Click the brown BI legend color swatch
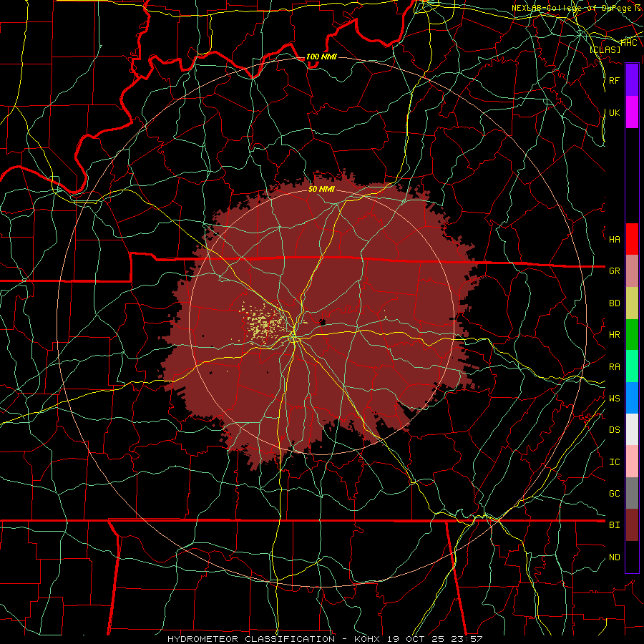The height and width of the screenshot is (644, 644). [632, 525]
